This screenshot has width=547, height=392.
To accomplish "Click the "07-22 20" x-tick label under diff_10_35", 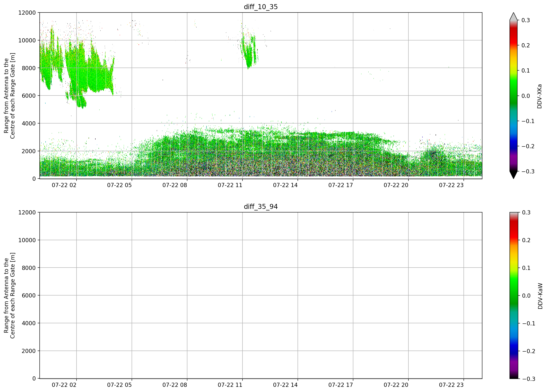I will click(396, 185).
